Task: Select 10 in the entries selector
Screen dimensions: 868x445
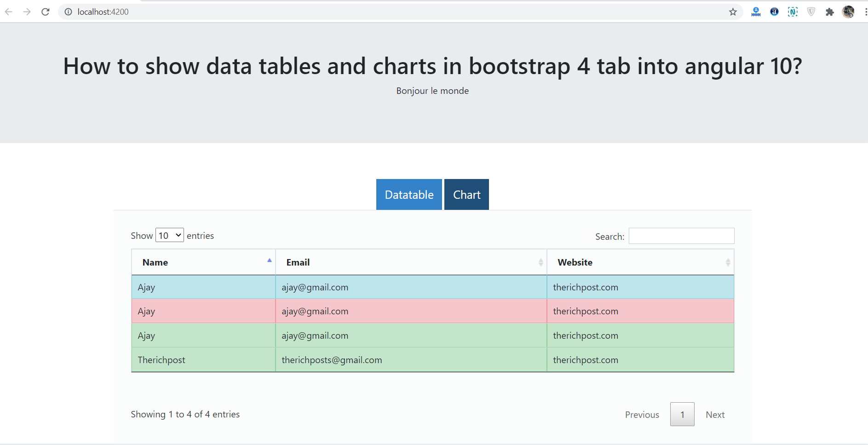Action: (x=169, y=235)
